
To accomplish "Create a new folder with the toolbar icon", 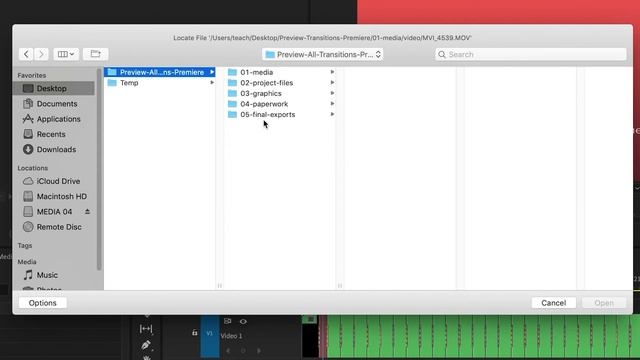I will [96, 54].
